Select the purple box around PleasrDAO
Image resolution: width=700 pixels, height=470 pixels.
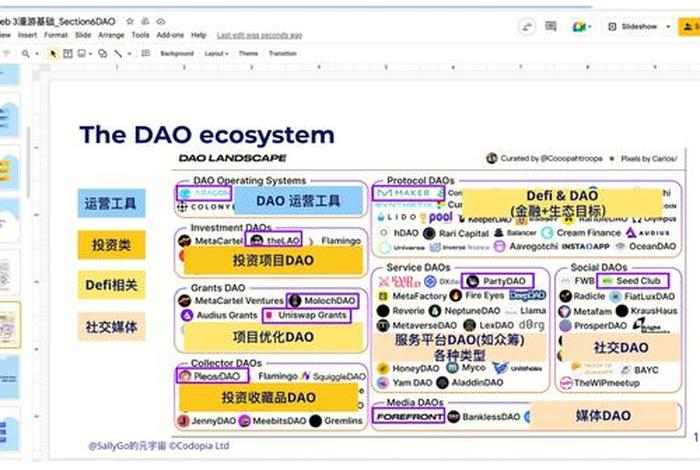click(212, 376)
